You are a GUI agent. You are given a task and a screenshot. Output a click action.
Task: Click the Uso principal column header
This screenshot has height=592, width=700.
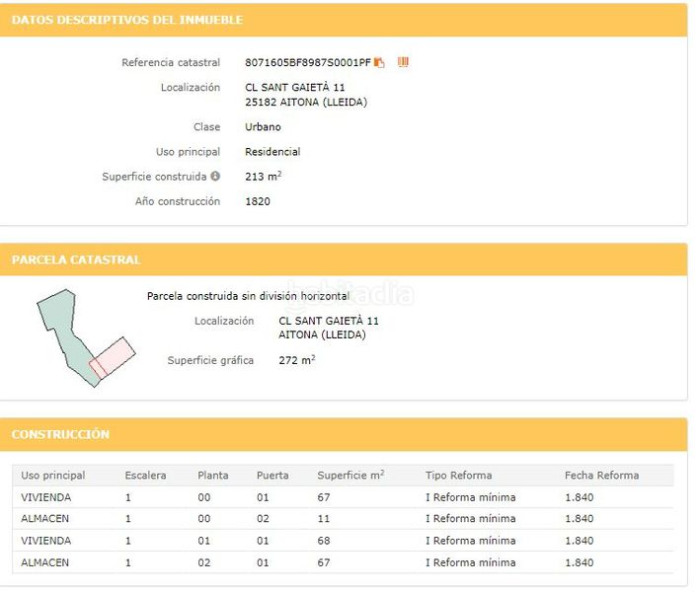tap(53, 476)
